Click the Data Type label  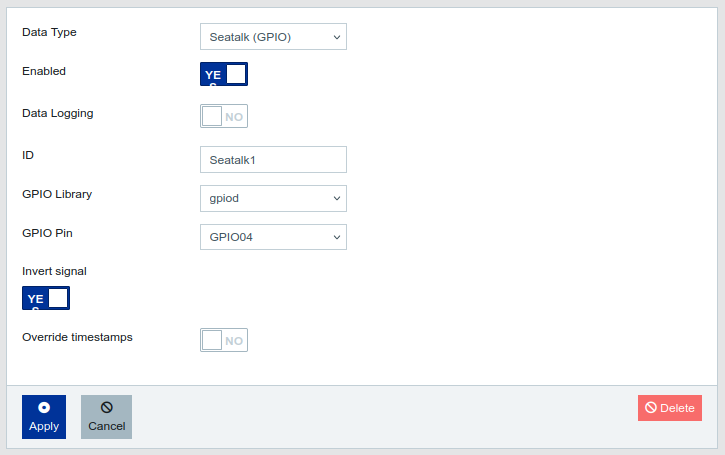click(x=49, y=32)
